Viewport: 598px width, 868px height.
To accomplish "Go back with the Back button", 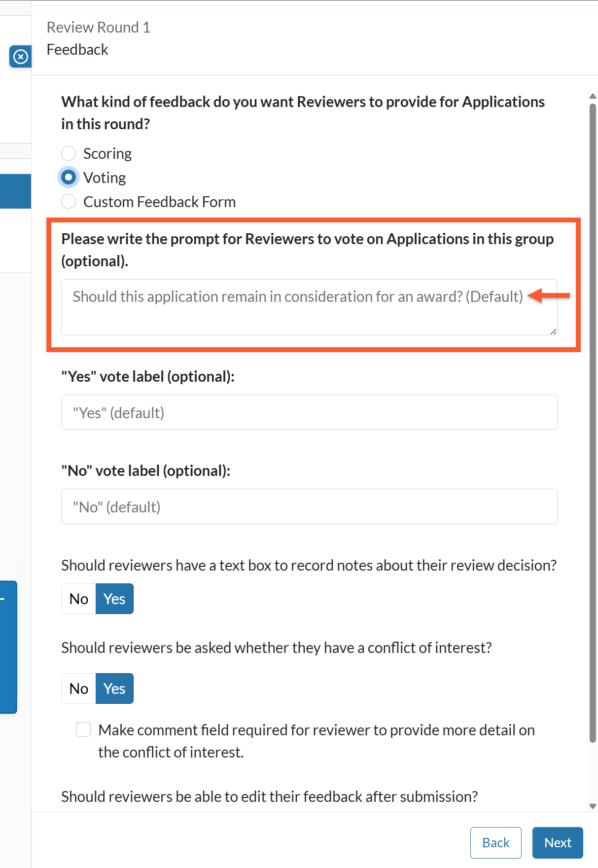I will click(x=496, y=843).
